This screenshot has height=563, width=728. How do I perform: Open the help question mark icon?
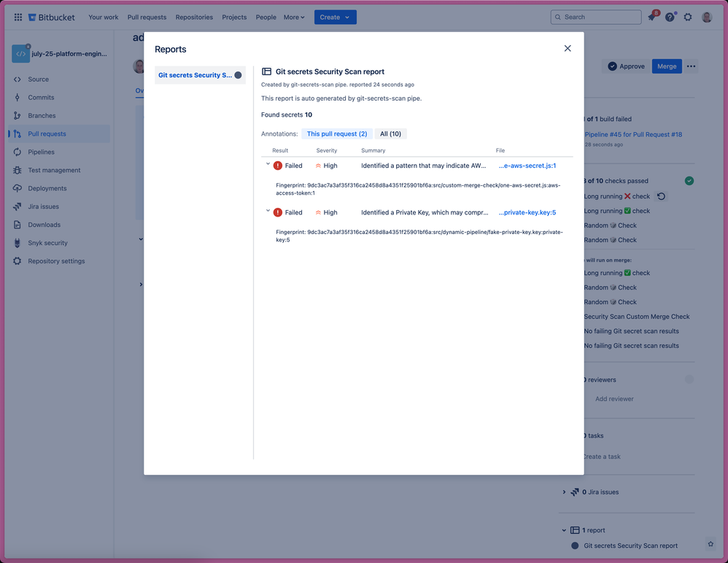pyautogui.click(x=670, y=18)
